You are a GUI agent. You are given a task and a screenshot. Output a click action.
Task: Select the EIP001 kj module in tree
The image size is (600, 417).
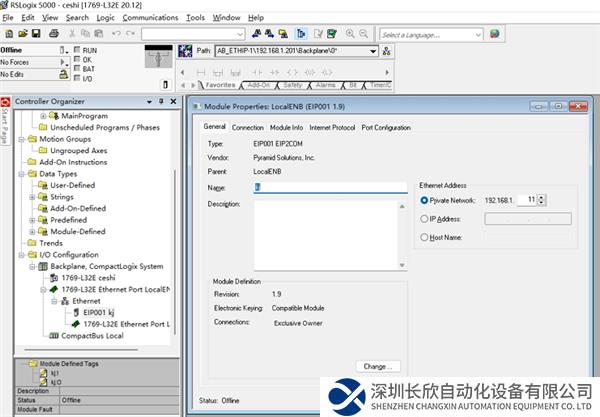pyautogui.click(x=94, y=312)
